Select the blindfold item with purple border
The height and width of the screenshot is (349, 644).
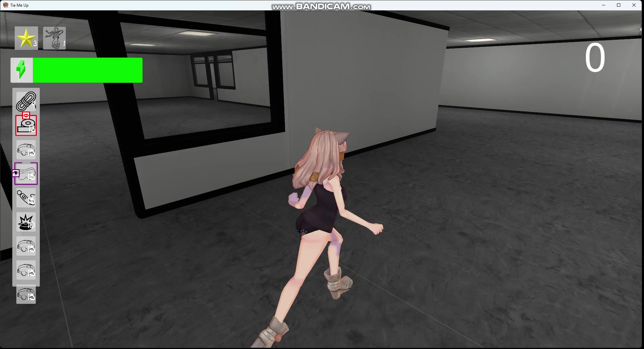click(x=26, y=174)
